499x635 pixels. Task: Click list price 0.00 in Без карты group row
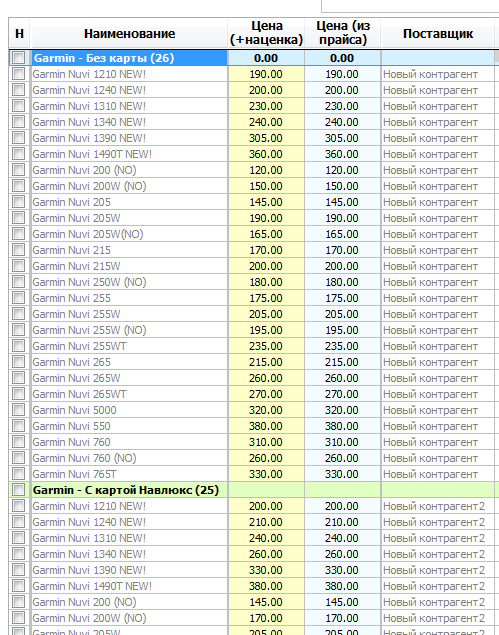(342, 58)
